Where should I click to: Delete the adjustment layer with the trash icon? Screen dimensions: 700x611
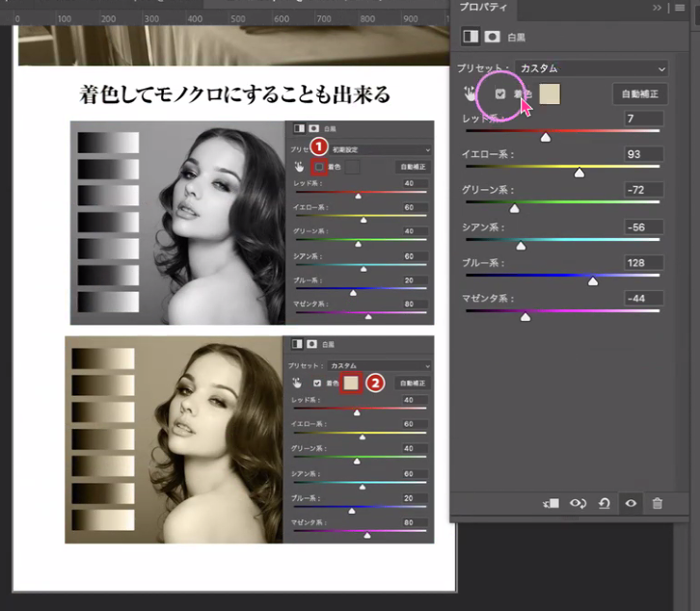coord(657,503)
